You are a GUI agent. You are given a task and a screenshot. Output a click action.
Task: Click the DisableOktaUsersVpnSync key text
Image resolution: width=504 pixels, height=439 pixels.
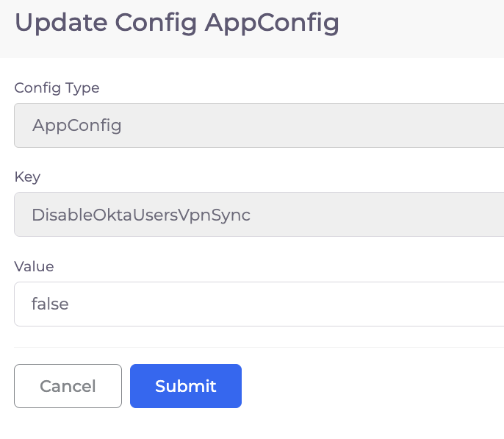coord(141,215)
